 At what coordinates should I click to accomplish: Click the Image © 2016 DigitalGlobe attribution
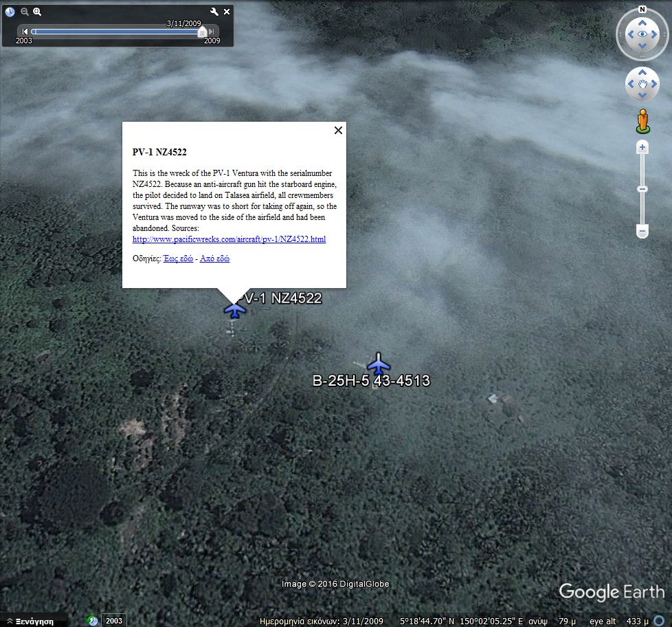click(x=335, y=584)
